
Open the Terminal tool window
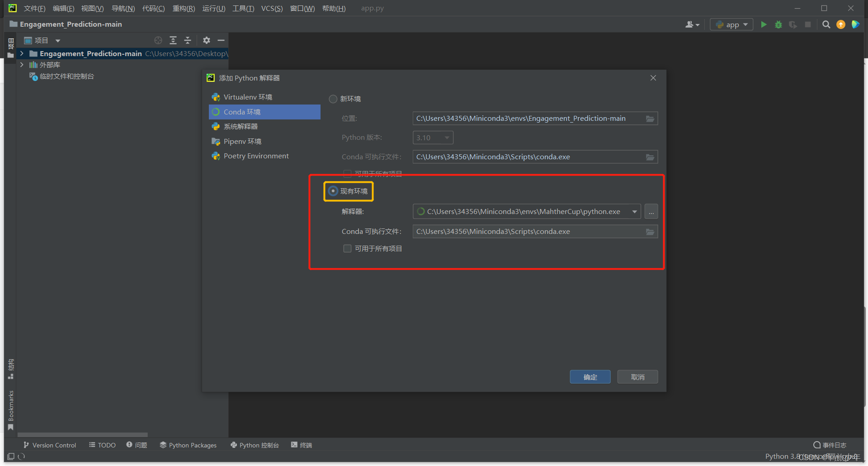pyautogui.click(x=302, y=445)
